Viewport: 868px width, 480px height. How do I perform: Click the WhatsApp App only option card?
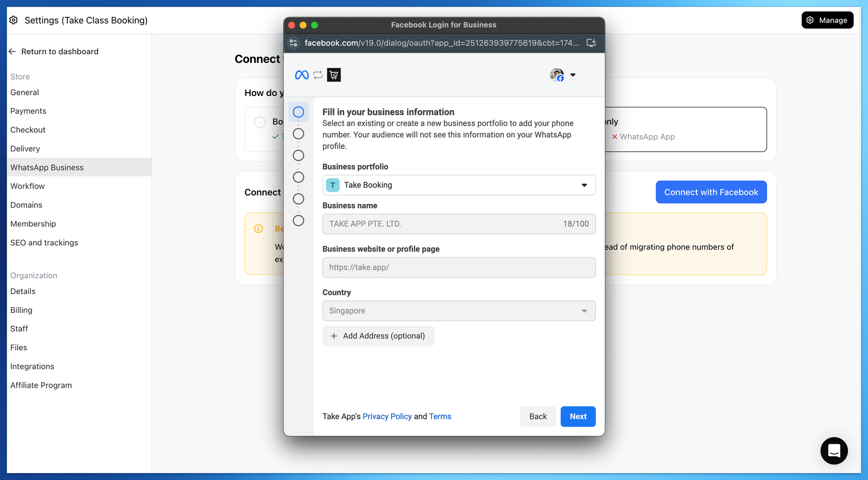pyautogui.click(x=686, y=129)
